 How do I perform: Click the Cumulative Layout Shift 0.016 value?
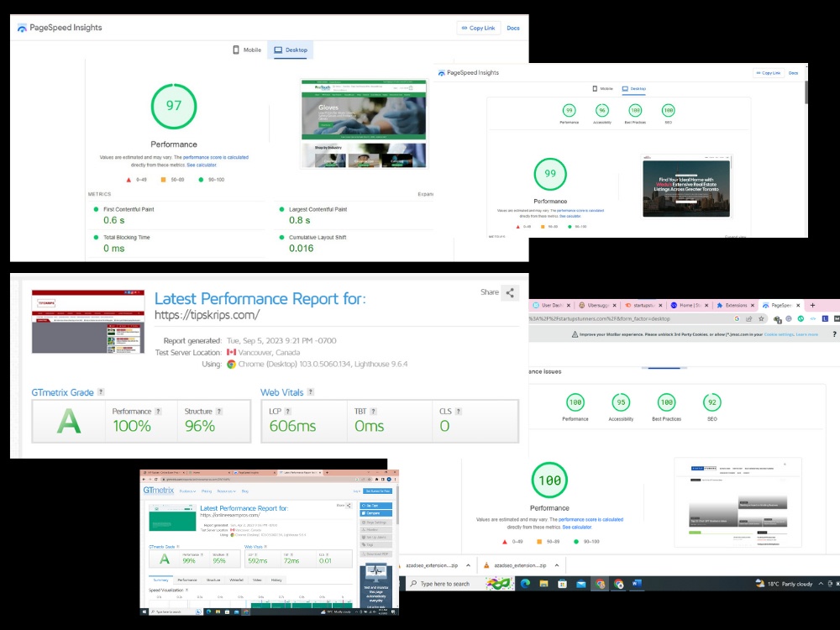(301, 248)
